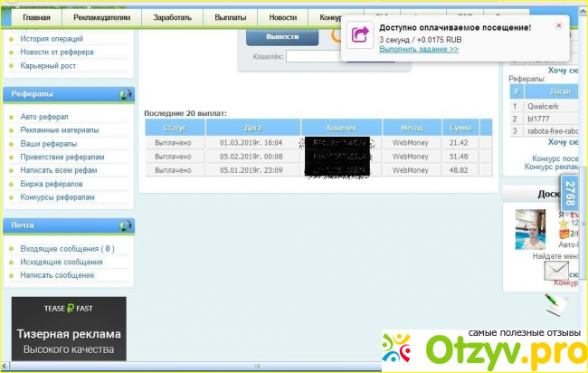588x373 pixels.
Task: Click the purple share arrow notification icon
Action: pyautogui.click(x=360, y=35)
